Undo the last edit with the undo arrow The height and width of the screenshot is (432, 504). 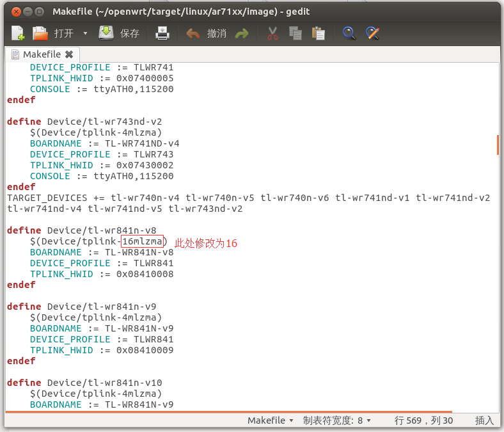pyautogui.click(x=193, y=33)
